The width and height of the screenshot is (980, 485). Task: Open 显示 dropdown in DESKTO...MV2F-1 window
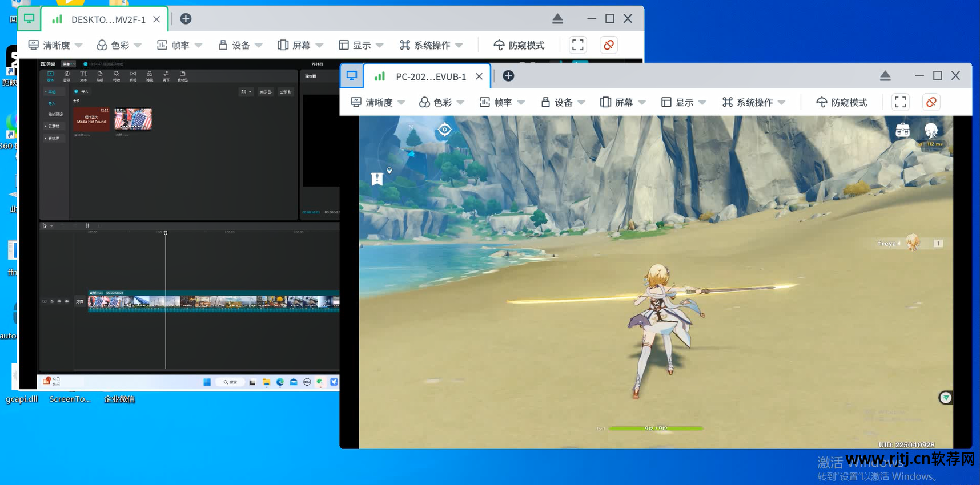pyautogui.click(x=361, y=45)
